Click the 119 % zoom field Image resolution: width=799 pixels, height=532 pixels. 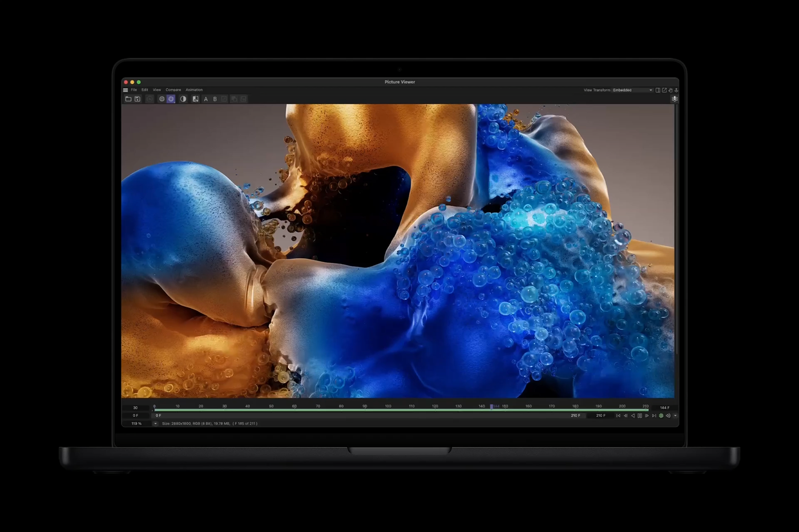pyautogui.click(x=136, y=424)
